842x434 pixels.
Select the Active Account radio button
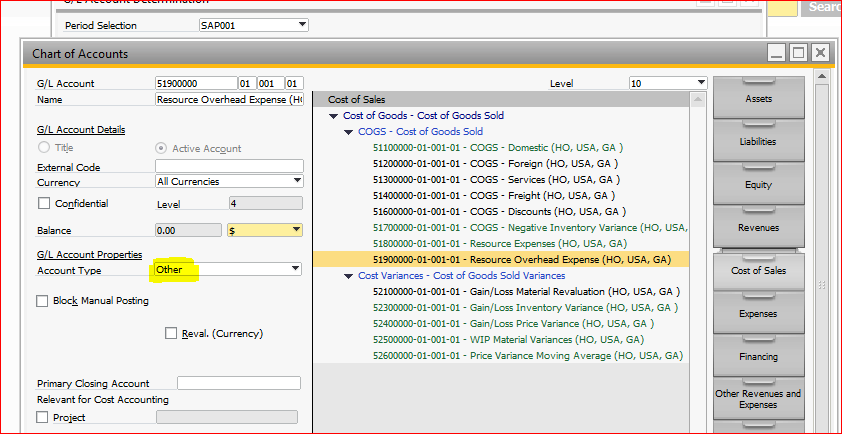click(160, 148)
